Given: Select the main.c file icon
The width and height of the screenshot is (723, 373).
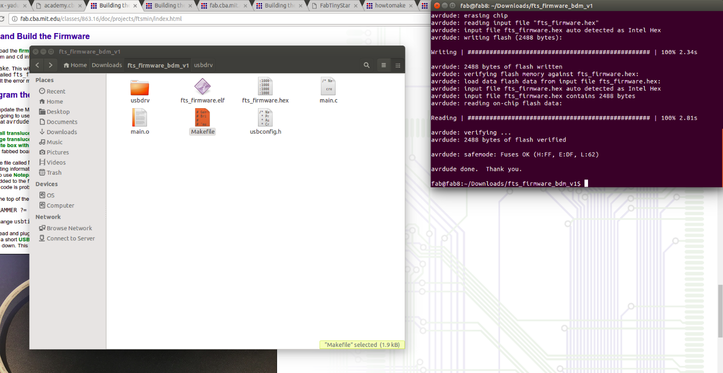Looking at the screenshot, I should click(328, 86).
